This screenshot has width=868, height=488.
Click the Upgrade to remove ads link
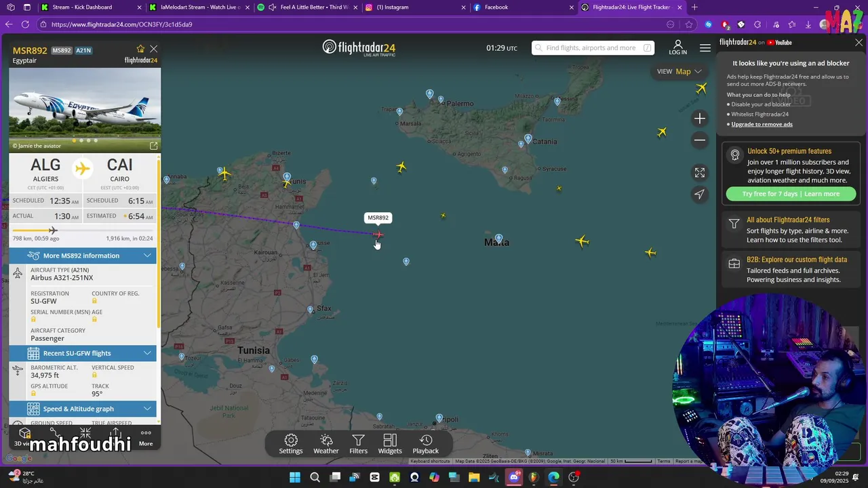point(762,124)
